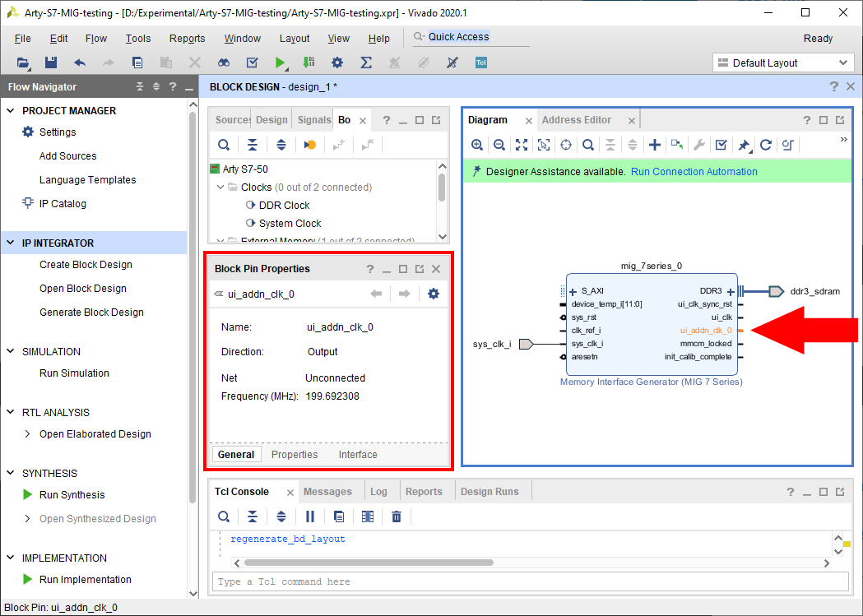The image size is (863, 616).
Task: Switch to Address Editor tab
Action: coord(576,120)
